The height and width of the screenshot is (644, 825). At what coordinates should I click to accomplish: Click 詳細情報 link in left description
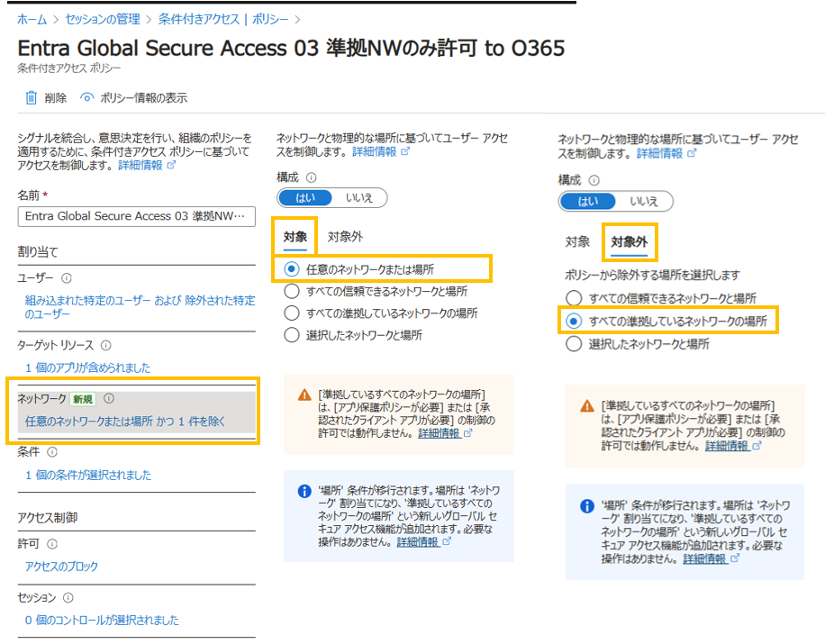tap(141, 165)
